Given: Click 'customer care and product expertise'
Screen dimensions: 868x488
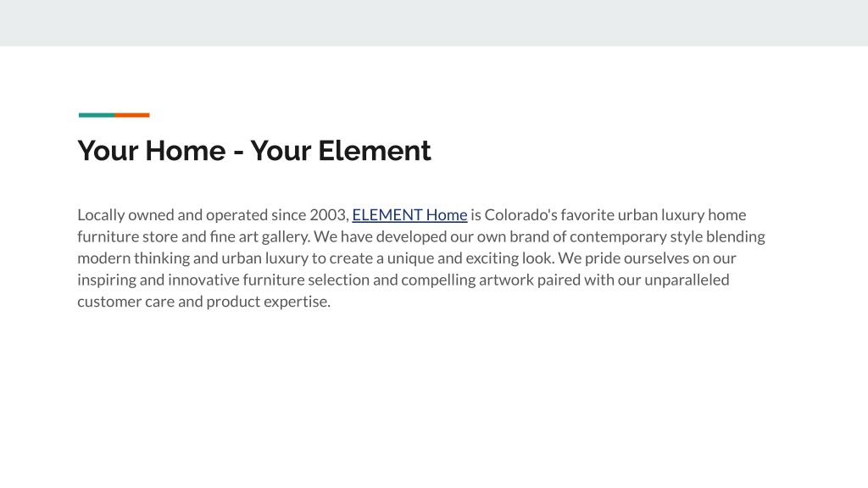Looking at the screenshot, I should (203, 302).
